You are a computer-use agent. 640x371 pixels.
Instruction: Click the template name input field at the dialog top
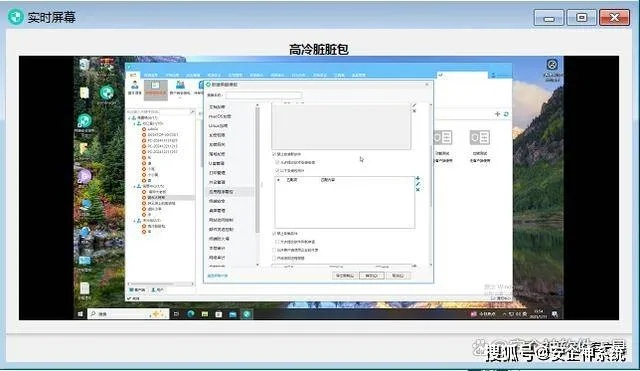coord(264,95)
